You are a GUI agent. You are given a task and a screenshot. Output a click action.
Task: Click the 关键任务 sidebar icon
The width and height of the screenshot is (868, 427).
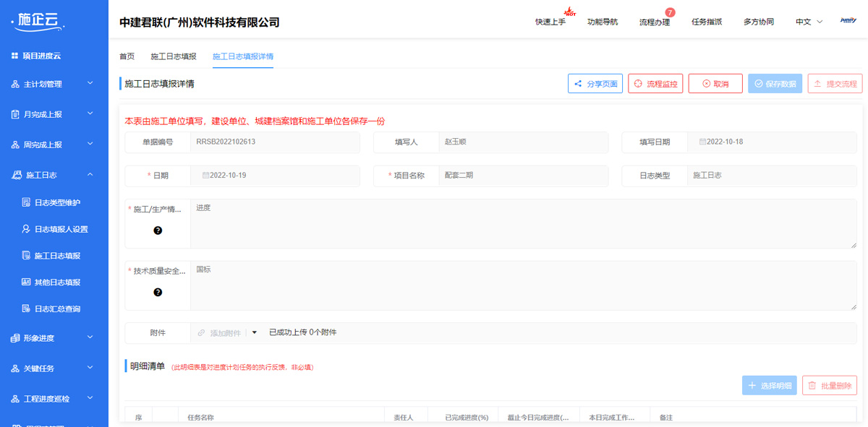click(15, 368)
